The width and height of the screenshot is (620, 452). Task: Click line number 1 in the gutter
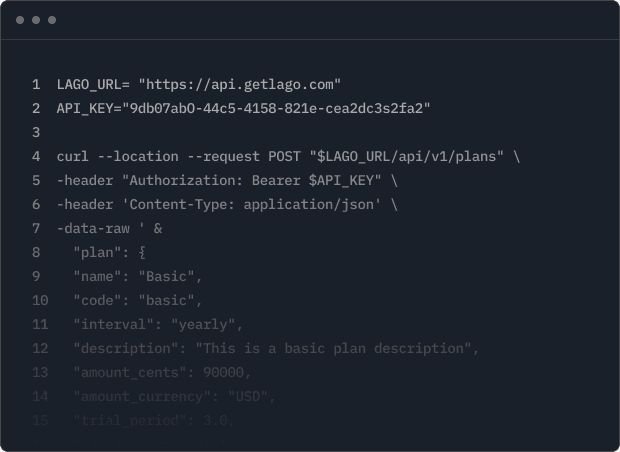36,84
